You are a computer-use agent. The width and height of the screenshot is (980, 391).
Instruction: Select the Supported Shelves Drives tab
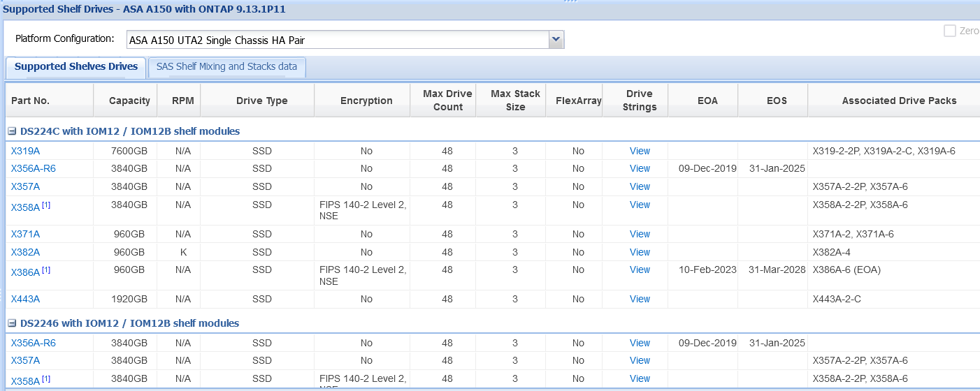[76, 67]
